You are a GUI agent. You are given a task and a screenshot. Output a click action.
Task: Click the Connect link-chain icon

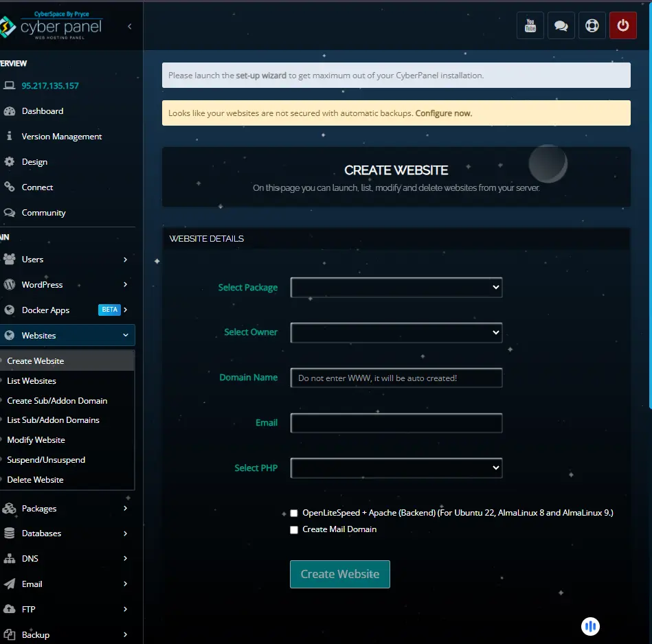tap(9, 187)
